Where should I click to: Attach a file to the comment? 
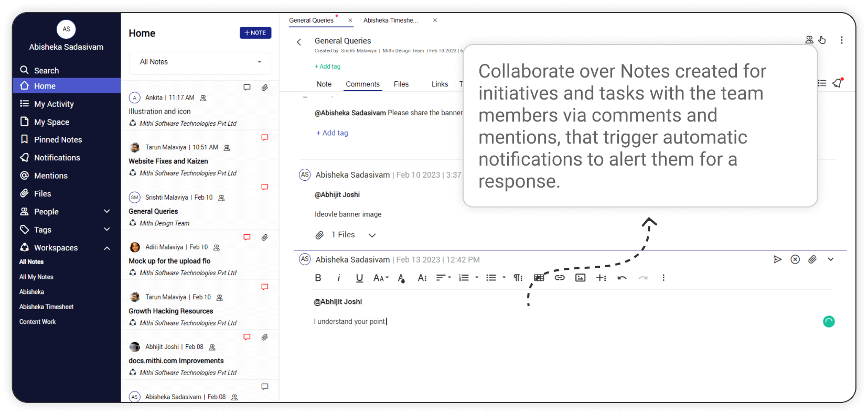(812, 259)
